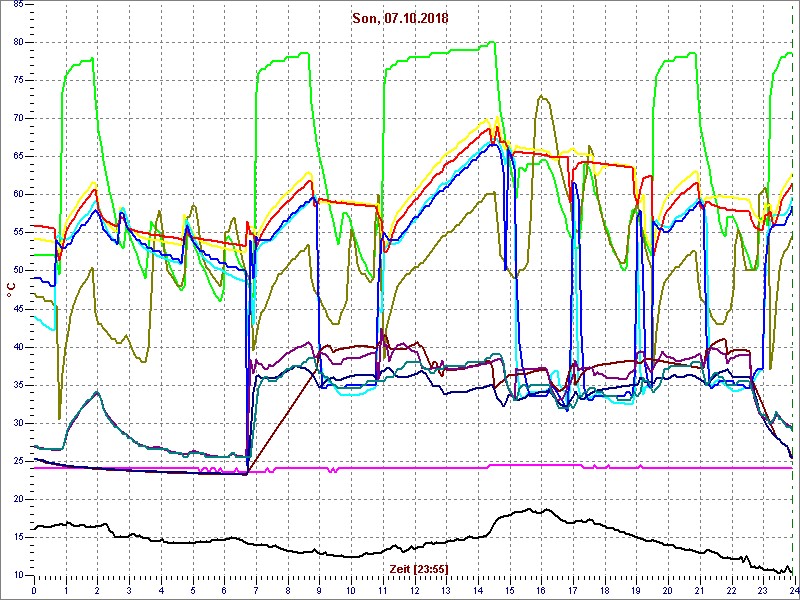The width and height of the screenshot is (800, 600).
Task: Click the temperature axis value "25"
Action: coord(17,461)
